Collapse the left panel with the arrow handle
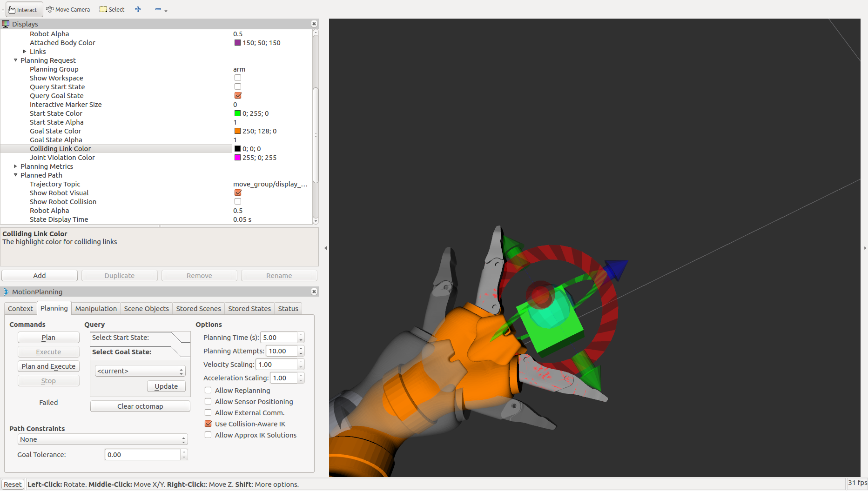Screen dimensions: 868x491 325,248
